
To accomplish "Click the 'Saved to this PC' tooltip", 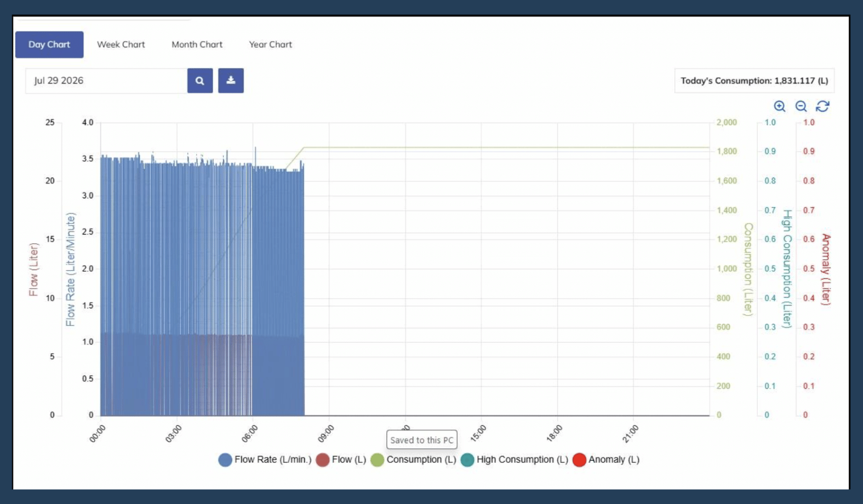I will pos(422,440).
